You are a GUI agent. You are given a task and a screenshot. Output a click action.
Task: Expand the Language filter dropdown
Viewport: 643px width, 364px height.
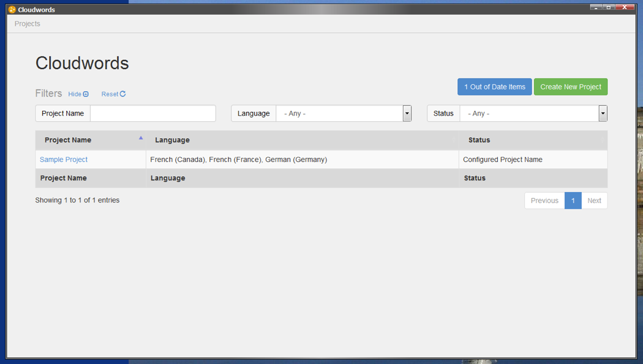point(407,114)
